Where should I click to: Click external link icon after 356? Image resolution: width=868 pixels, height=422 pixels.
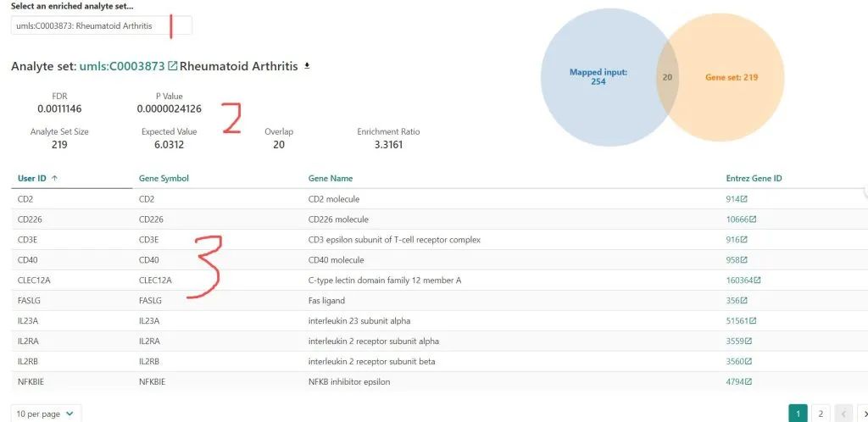[x=743, y=301]
